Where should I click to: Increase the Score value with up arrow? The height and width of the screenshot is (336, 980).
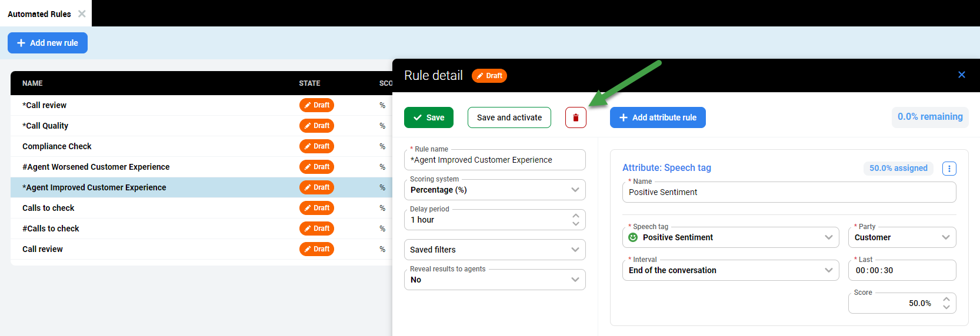946,300
